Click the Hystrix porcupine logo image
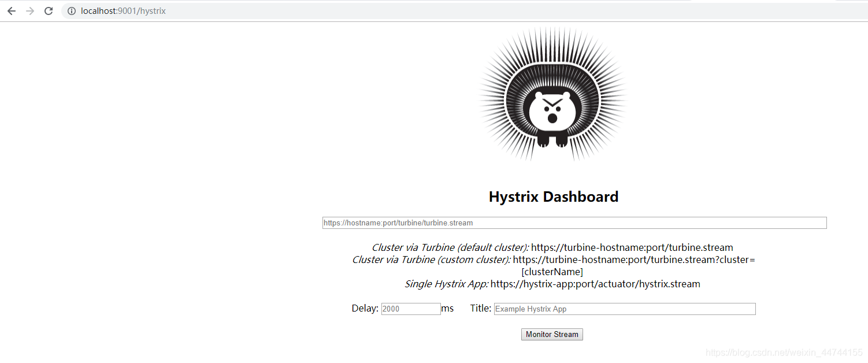This screenshot has height=363, width=868. (554, 94)
